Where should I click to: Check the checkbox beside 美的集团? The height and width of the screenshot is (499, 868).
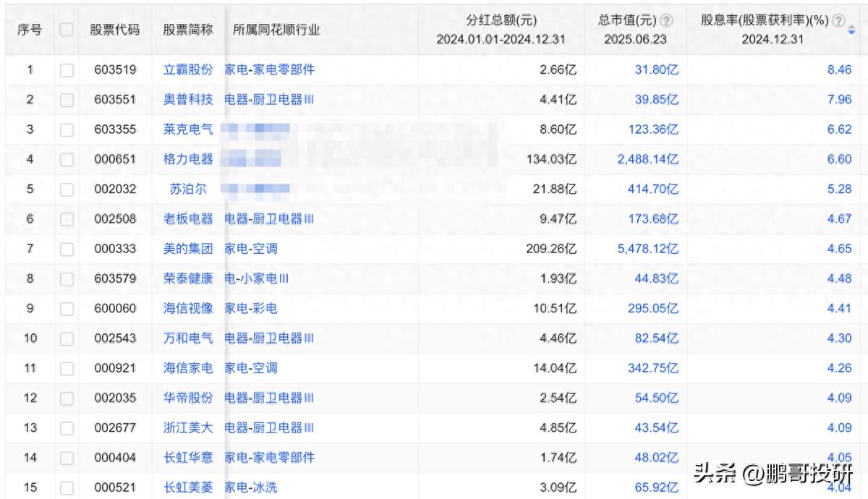click(66, 248)
